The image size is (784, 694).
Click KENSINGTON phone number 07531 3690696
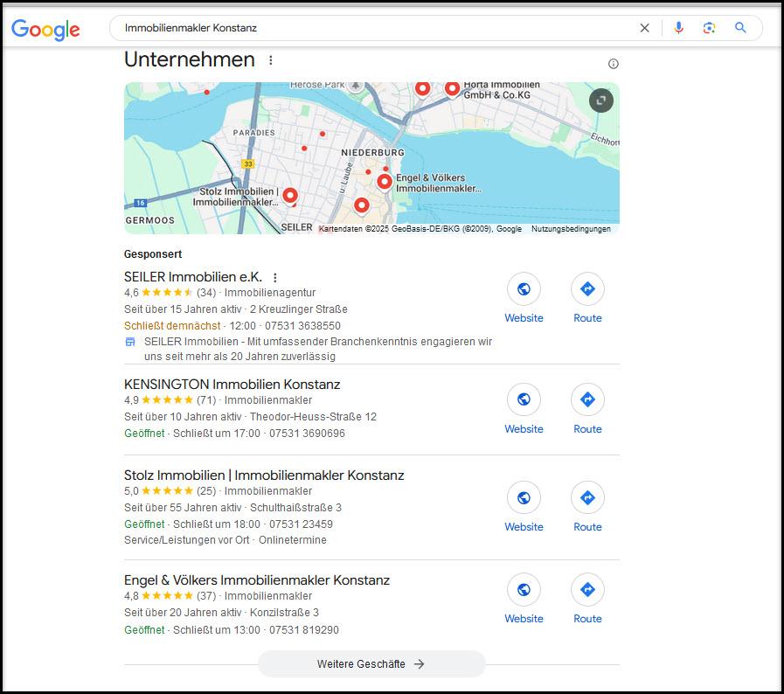(307, 434)
